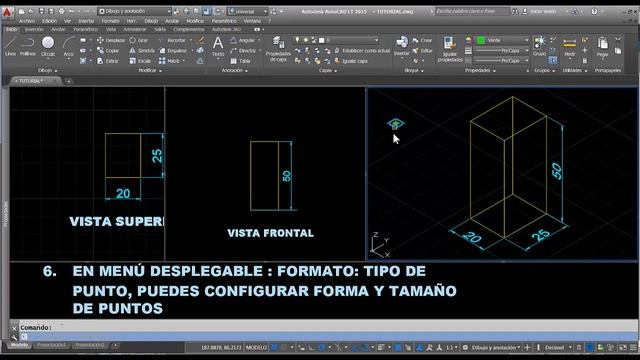Use the Recortar (trim) tool
640x360 pixels.
click(173, 40)
